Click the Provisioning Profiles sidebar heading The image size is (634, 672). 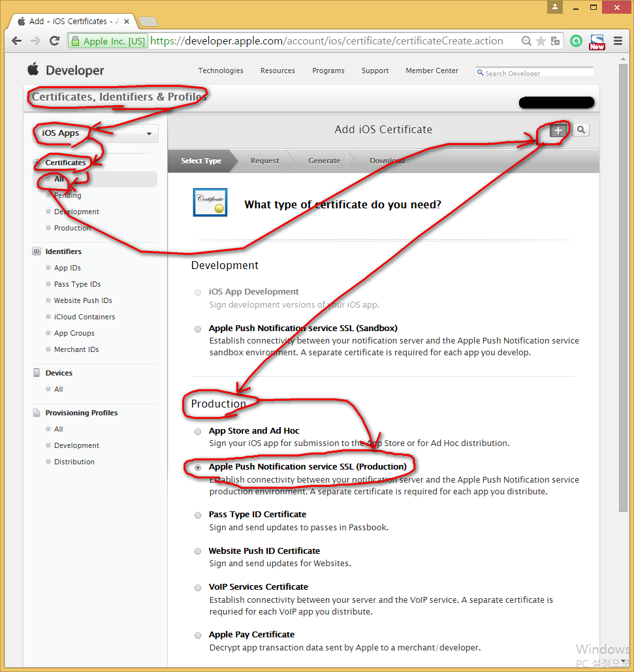click(82, 413)
